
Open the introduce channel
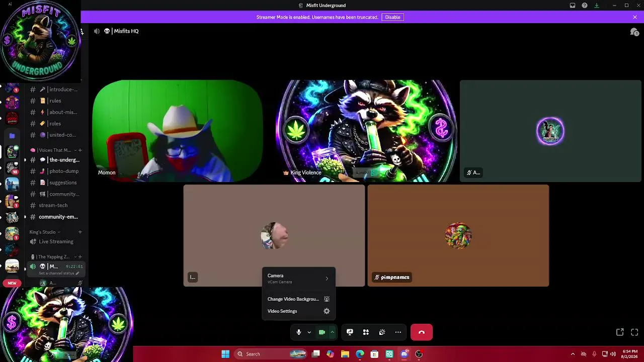[55, 89]
